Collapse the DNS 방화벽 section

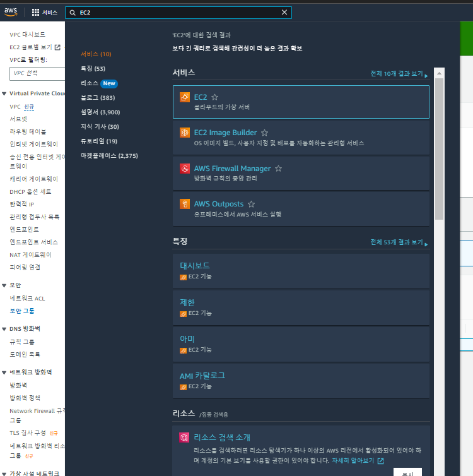click(4, 329)
